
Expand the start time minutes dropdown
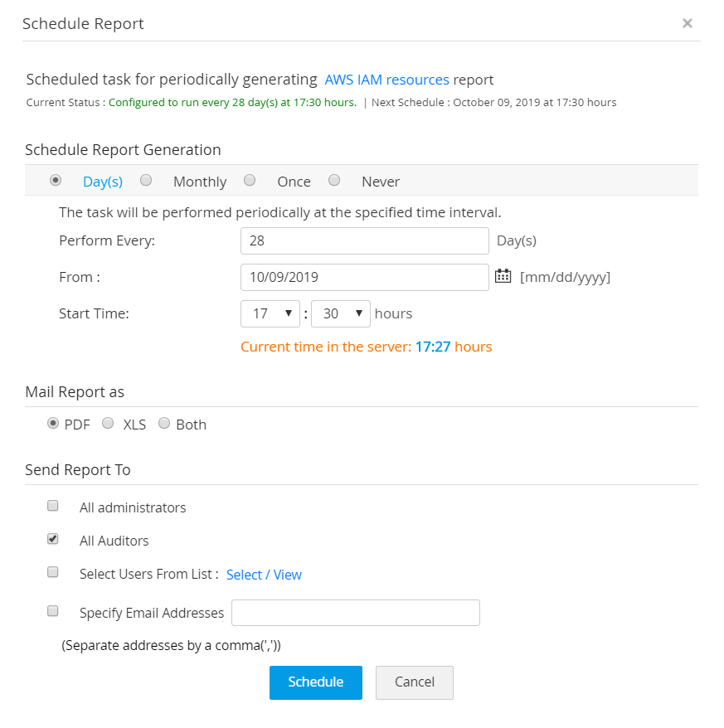[x=340, y=313]
